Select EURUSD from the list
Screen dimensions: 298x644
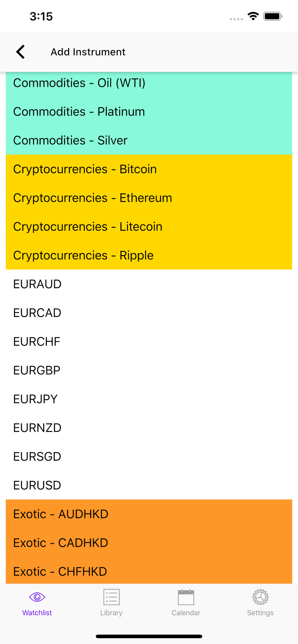point(149,485)
